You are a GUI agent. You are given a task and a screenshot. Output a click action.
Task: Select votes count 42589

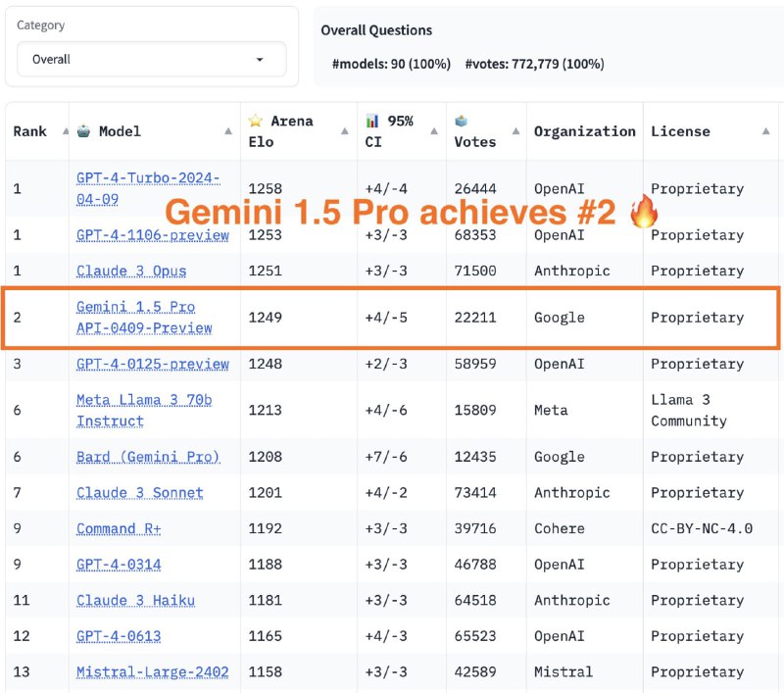475,672
